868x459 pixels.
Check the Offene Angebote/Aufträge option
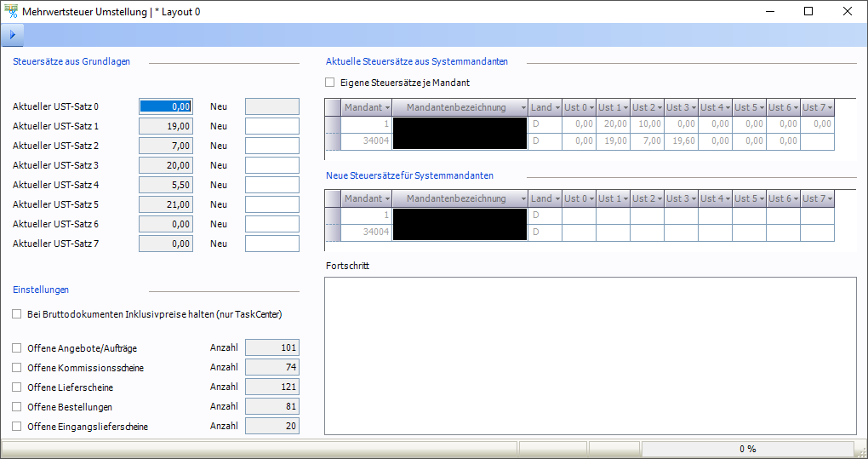tap(17, 348)
